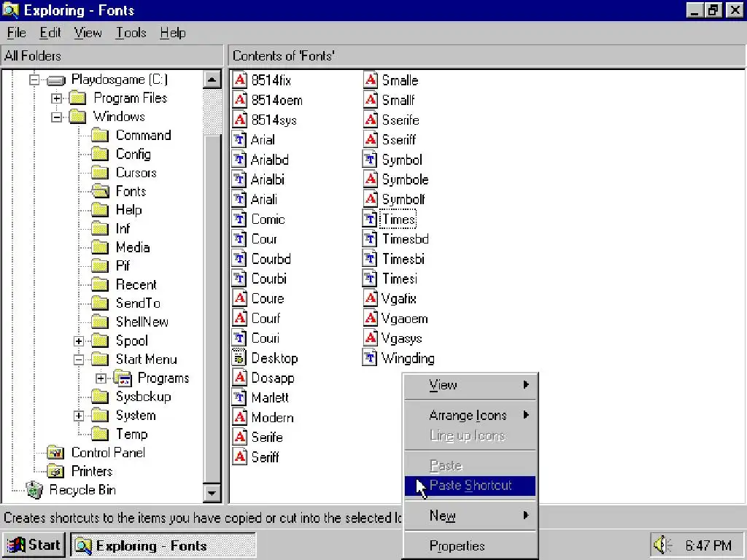Select the Desktop configuration file icon
This screenshot has width=747, height=560.
pyautogui.click(x=239, y=357)
